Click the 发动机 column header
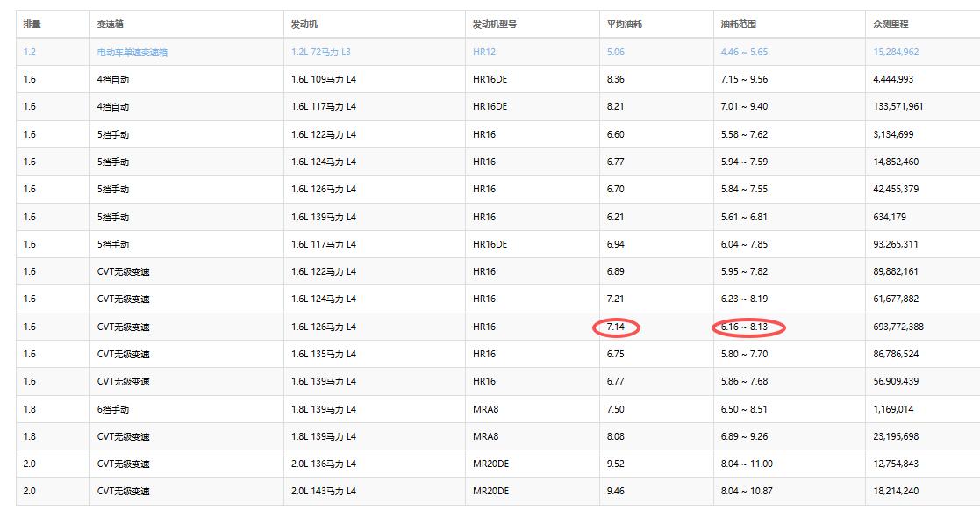 pos(304,24)
